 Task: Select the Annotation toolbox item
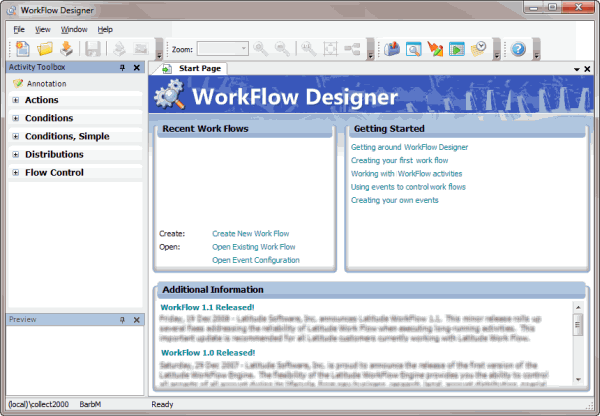tap(46, 83)
